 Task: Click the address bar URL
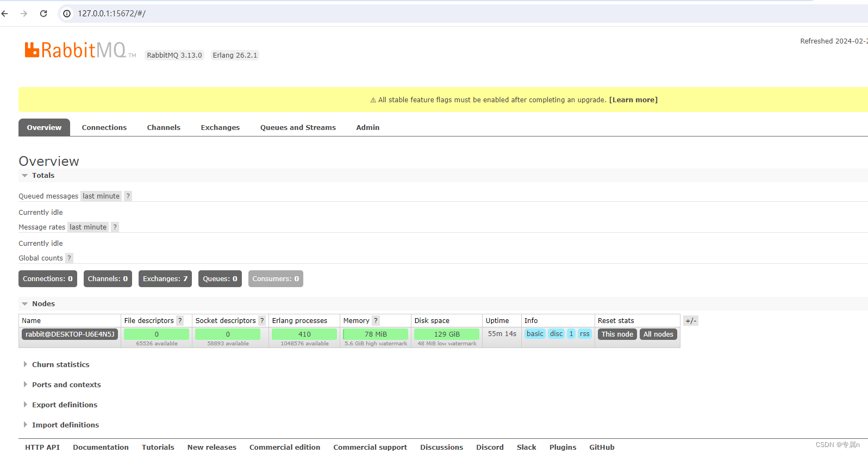pos(111,14)
